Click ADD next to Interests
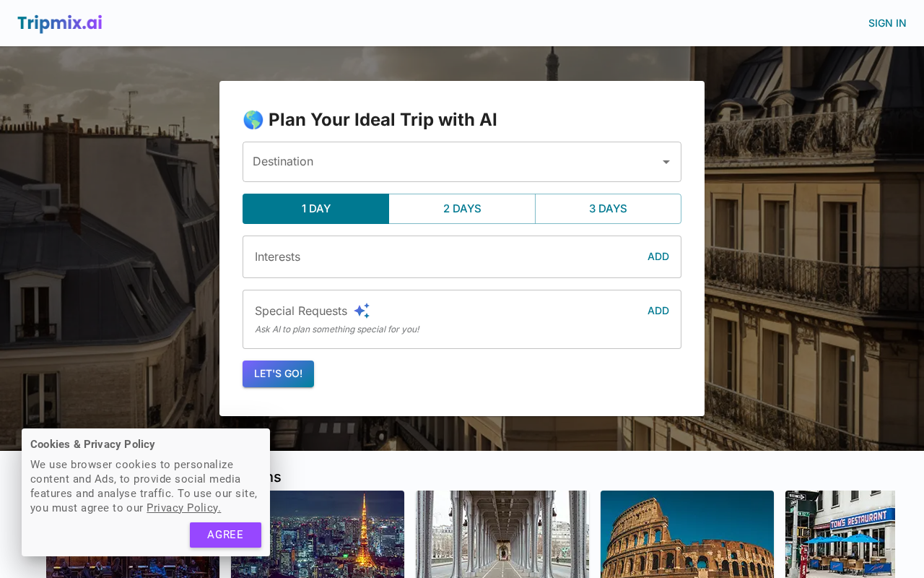Viewport: 924px width, 578px height. pos(658,256)
